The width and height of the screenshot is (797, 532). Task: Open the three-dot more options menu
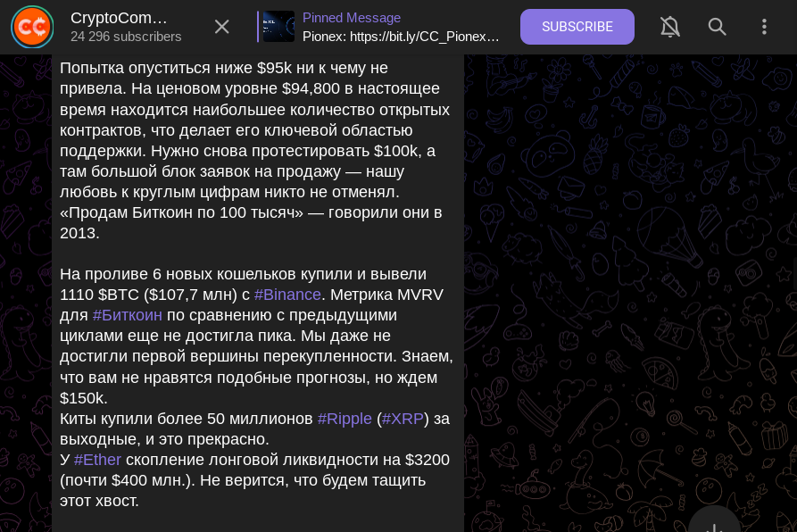coord(764,27)
